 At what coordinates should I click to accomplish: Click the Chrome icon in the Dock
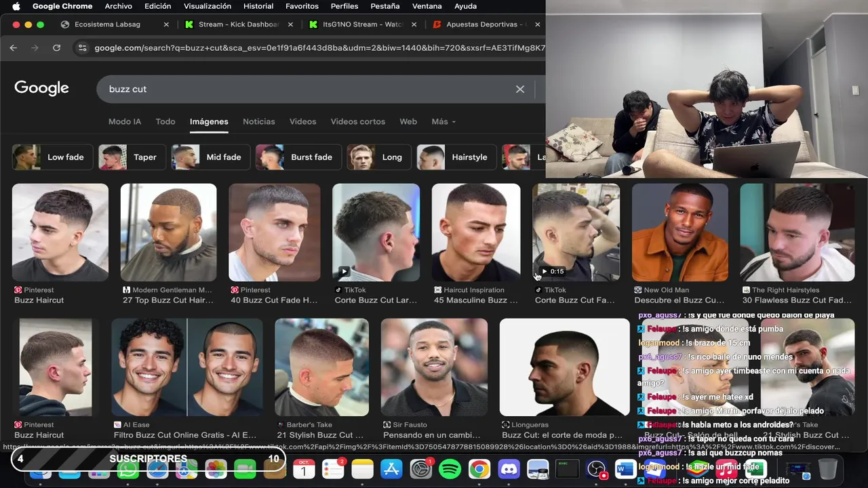pyautogui.click(x=479, y=468)
